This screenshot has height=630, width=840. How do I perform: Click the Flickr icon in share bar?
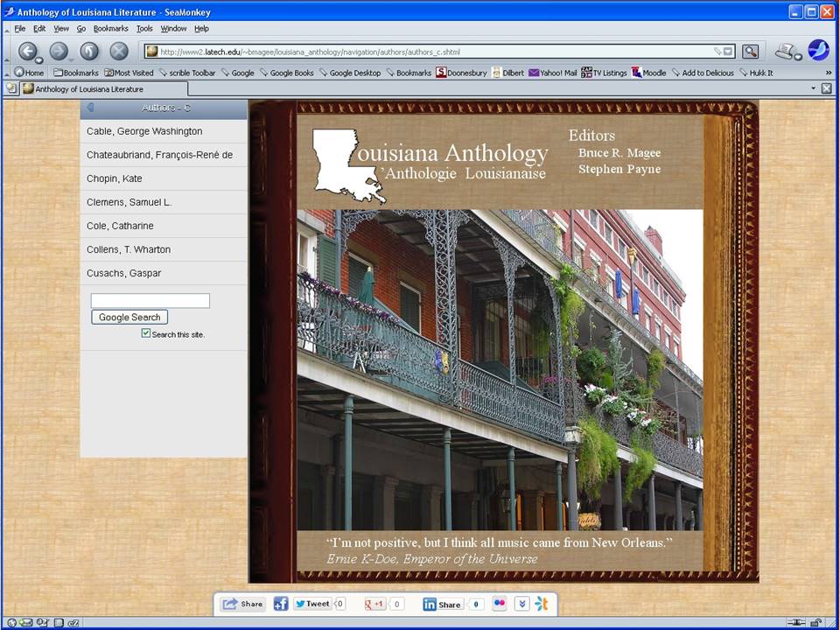coord(500,604)
